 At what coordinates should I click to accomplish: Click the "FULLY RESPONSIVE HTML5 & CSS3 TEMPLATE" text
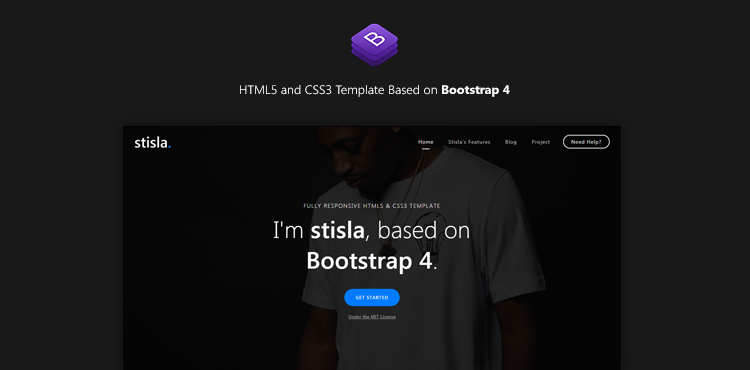372,206
